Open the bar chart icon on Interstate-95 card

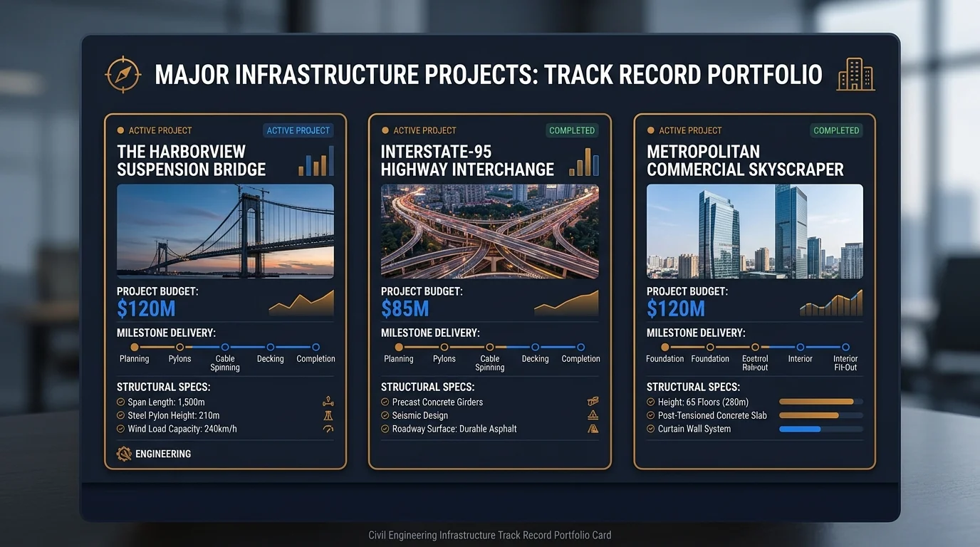click(584, 162)
